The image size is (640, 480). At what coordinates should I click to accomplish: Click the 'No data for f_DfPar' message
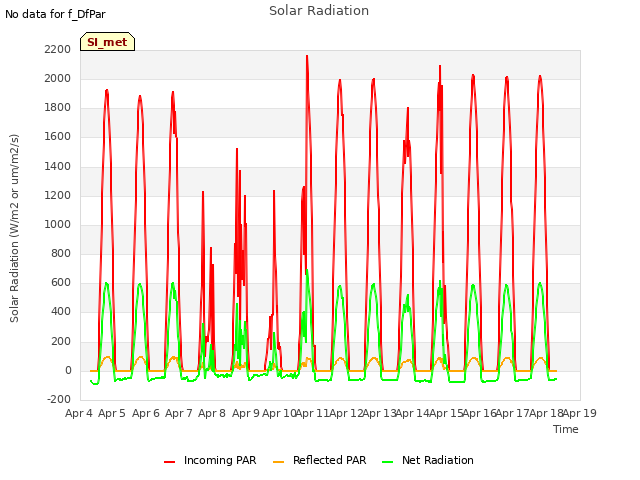(x=55, y=15)
